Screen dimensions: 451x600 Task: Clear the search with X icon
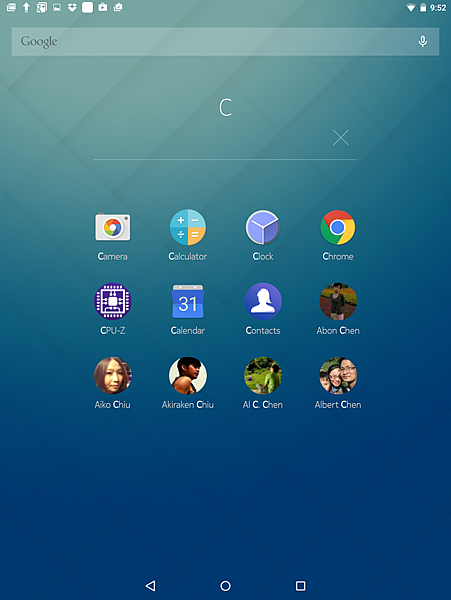pyautogui.click(x=340, y=138)
